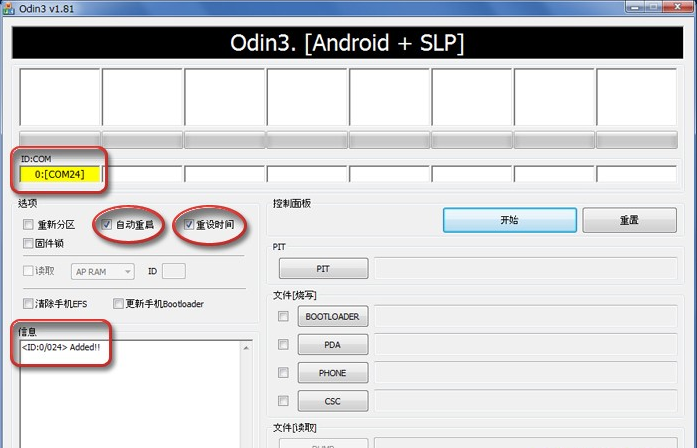Click the '<ID:0/024> Added!!' log line

[61, 347]
